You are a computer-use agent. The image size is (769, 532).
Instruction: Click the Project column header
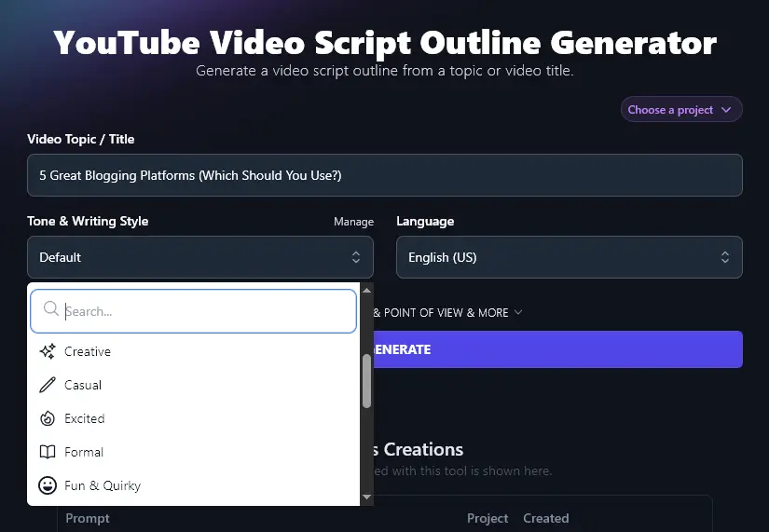pos(487,518)
